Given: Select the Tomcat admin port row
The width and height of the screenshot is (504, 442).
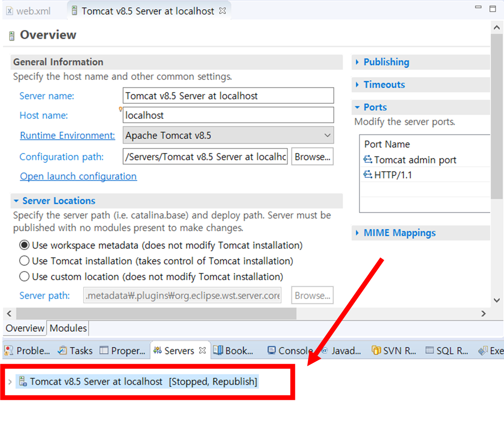Looking at the screenshot, I should [x=425, y=160].
